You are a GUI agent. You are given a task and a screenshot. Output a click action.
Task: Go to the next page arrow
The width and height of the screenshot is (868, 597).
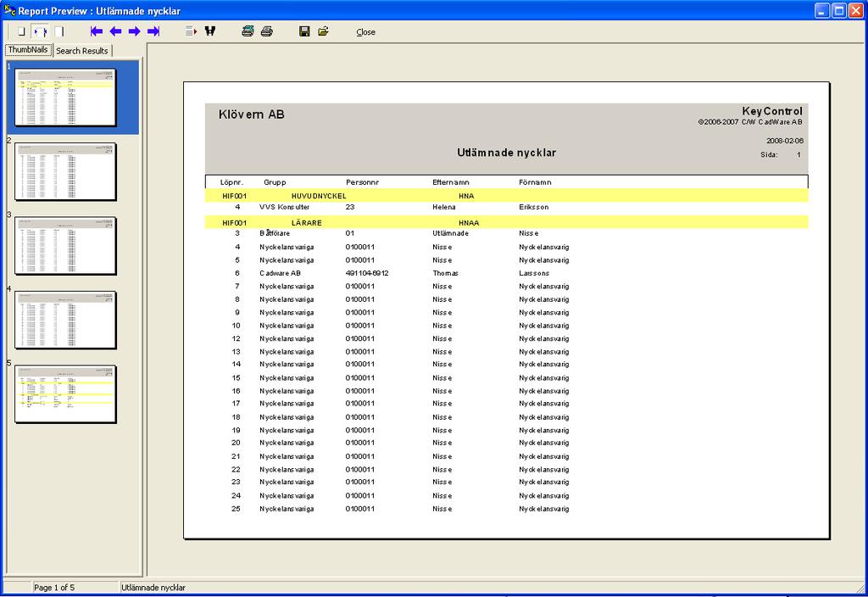(135, 31)
